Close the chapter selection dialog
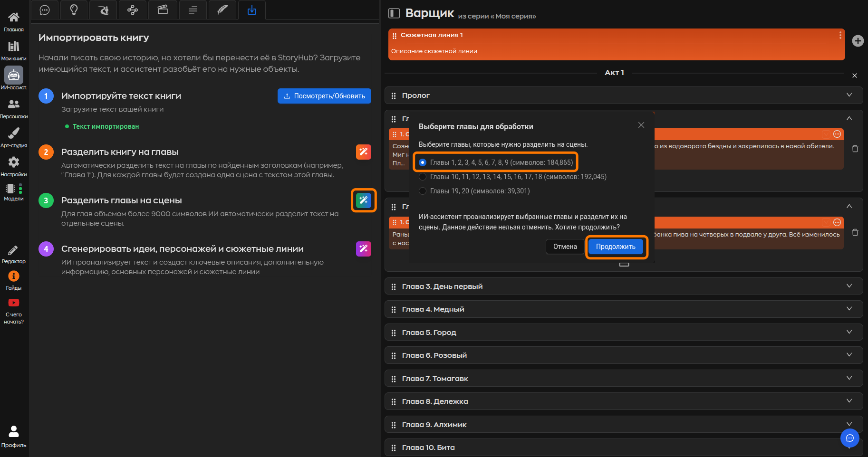Image resolution: width=868 pixels, height=457 pixels. pos(641,125)
